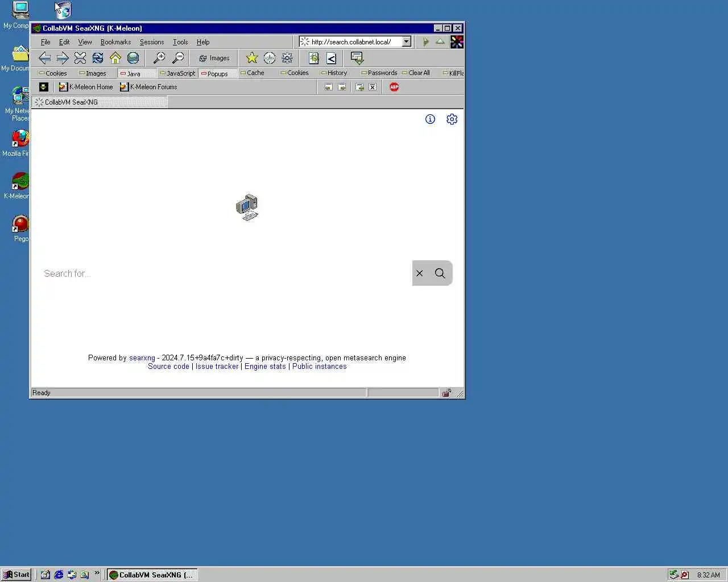728x582 pixels.
Task: Click the K-Meleon throbber icon
Action: pyautogui.click(x=457, y=41)
